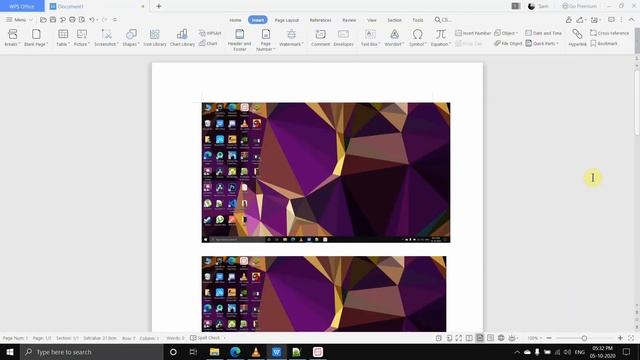Insert a Text Box
This screenshot has width=640, height=360.
[370, 38]
